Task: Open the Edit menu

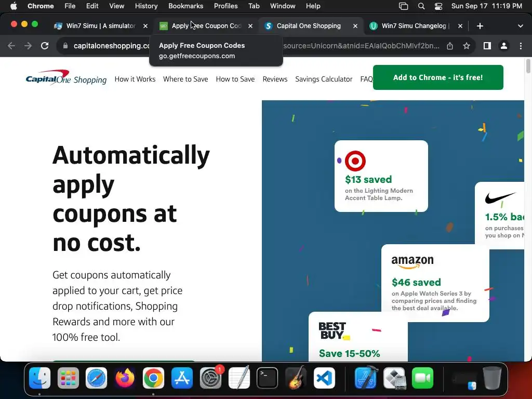Action: (x=92, y=6)
